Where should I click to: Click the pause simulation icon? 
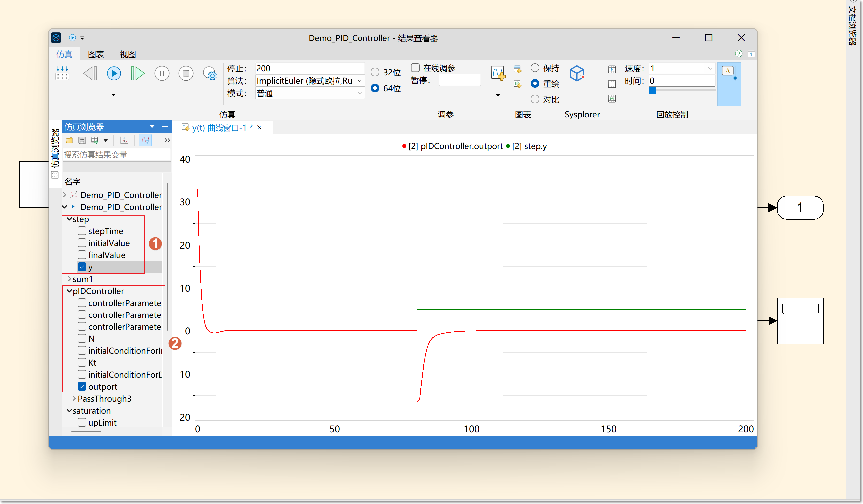tap(162, 73)
